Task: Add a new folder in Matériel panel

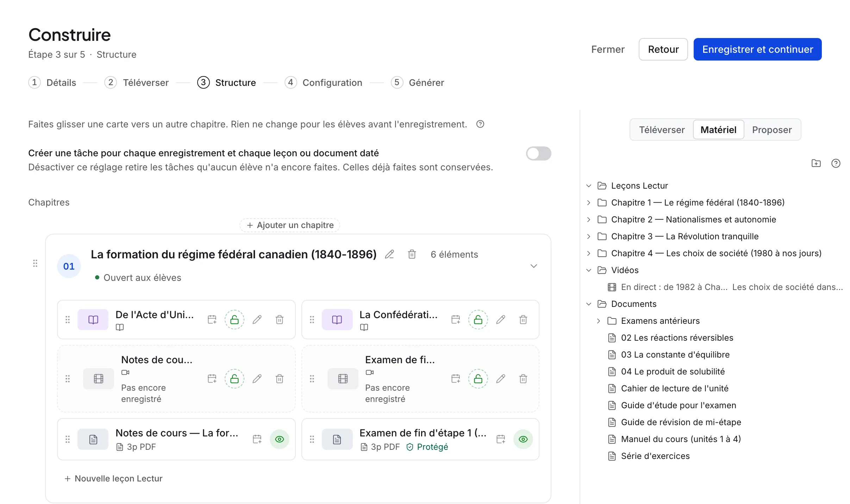Action: pyautogui.click(x=816, y=163)
